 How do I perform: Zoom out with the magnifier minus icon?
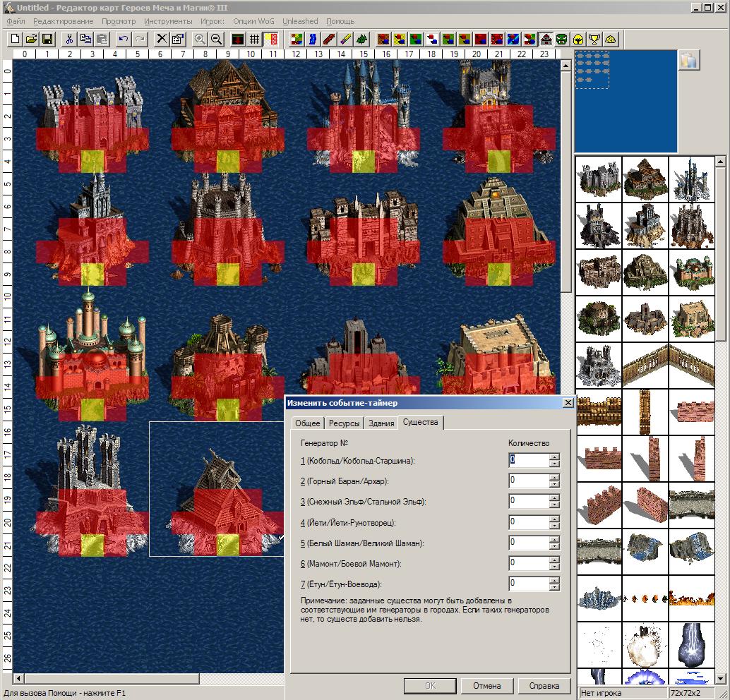(216, 39)
